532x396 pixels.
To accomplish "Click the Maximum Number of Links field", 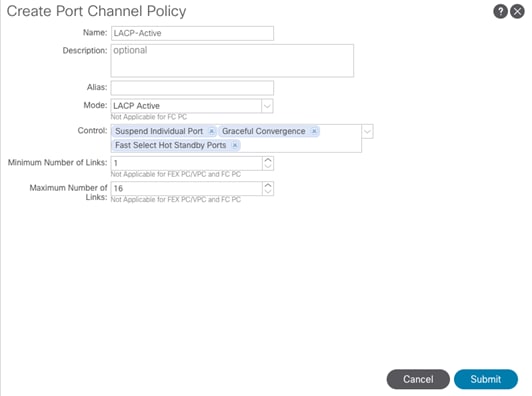I will [186, 188].
